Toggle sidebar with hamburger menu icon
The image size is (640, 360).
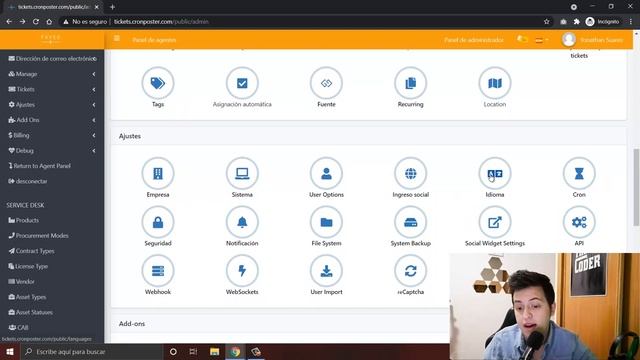click(x=117, y=38)
